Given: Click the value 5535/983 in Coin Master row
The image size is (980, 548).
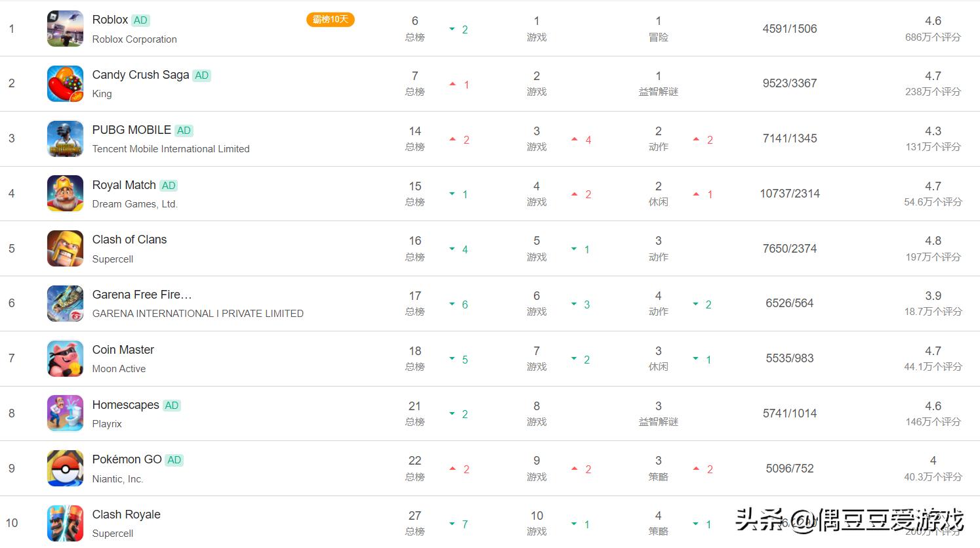Looking at the screenshot, I should click(790, 358).
